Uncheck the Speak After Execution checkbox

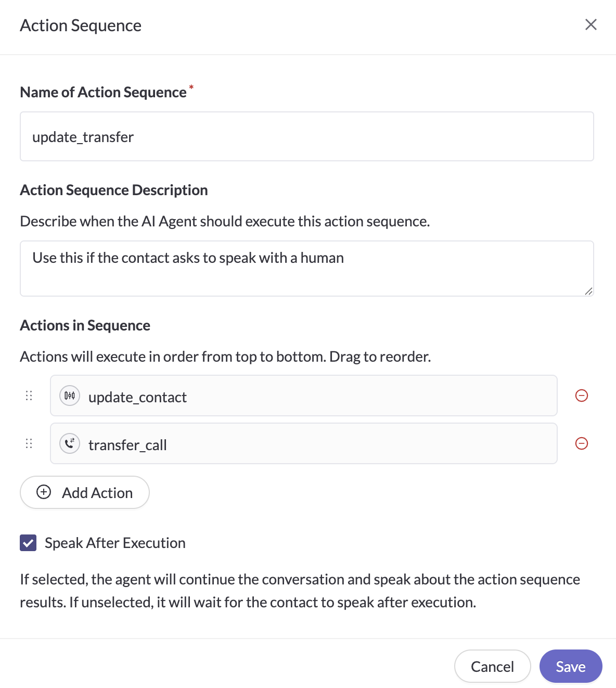click(28, 543)
